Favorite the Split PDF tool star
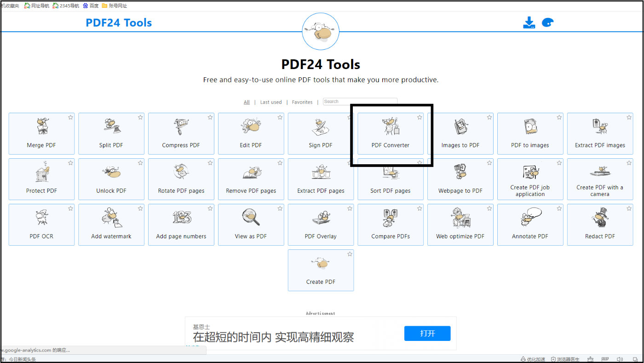The width and height of the screenshot is (644, 363). (x=140, y=117)
